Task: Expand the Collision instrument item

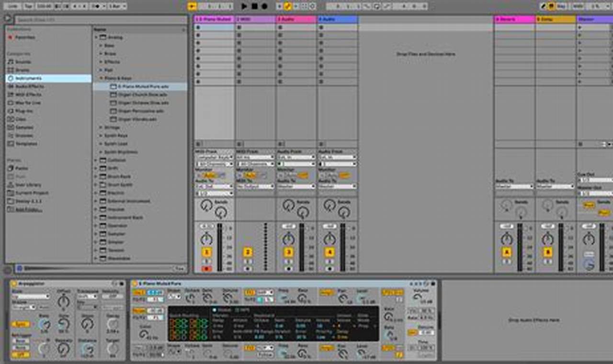Action: click(x=96, y=160)
